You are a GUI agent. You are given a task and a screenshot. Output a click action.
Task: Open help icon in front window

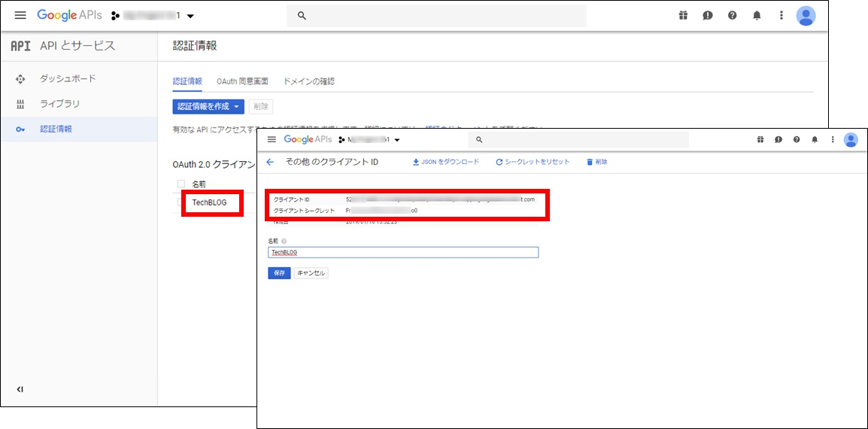[x=797, y=140]
